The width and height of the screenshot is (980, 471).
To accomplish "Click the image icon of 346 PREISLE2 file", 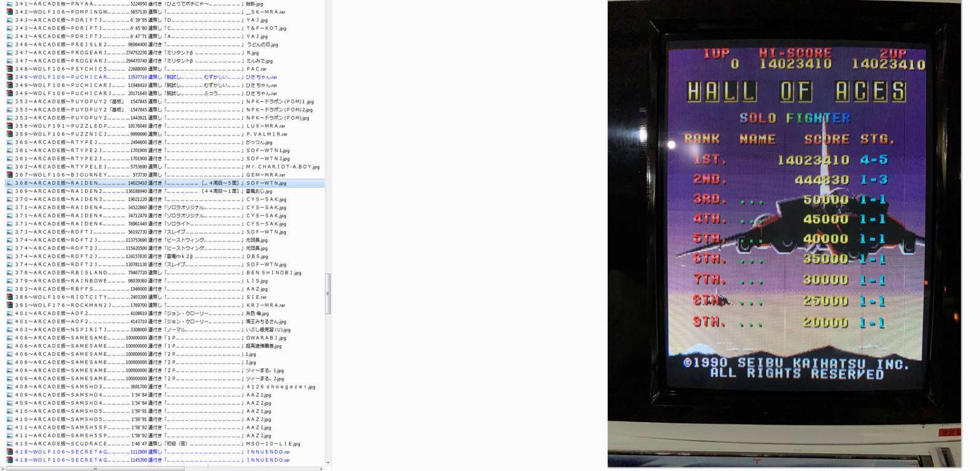I will click(x=9, y=44).
